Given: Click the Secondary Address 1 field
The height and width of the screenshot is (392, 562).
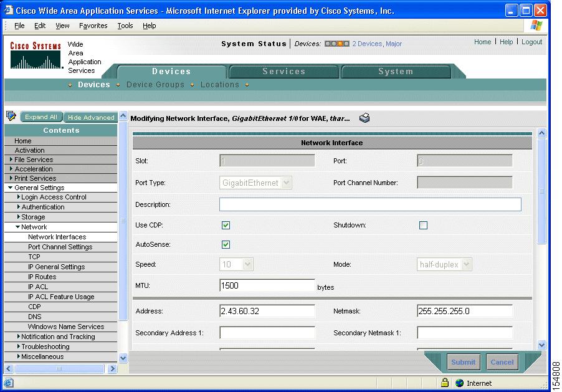Looking at the screenshot, I should coord(267,333).
